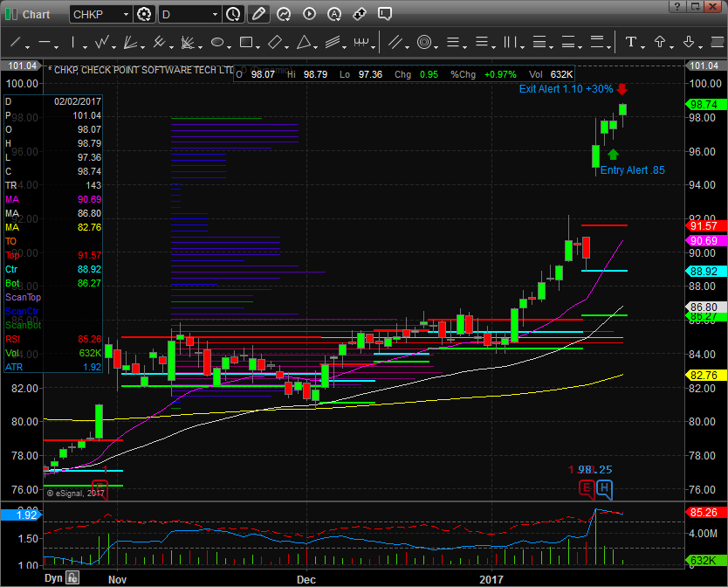The image size is (728, 587).
Task: Expand the triangle tool options arrow
Action: [x=315, y=47]
